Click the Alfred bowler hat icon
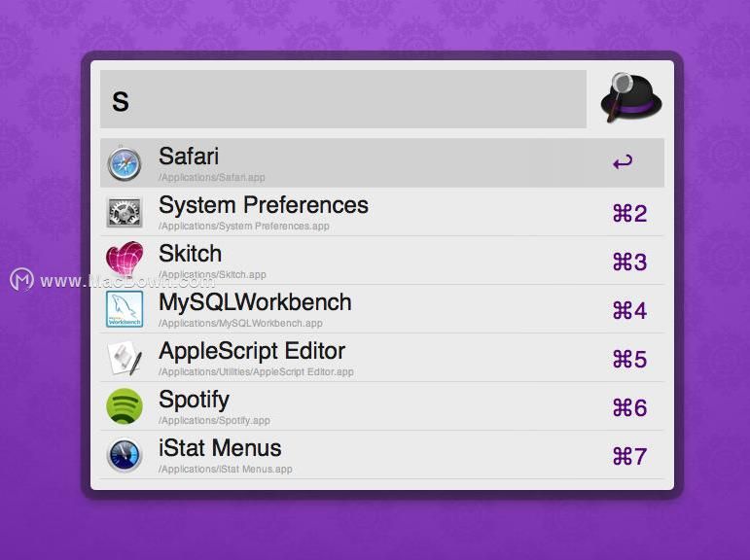 tap(631, 97)
